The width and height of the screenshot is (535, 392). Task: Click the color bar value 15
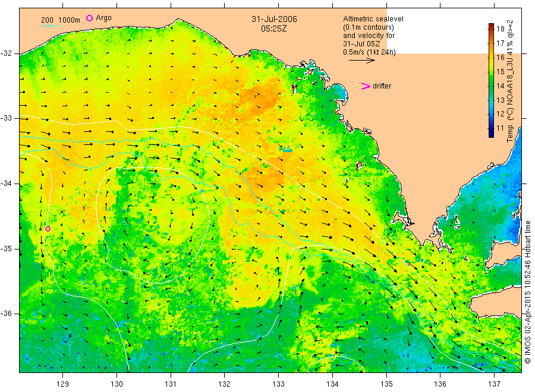tap(500, 72)
